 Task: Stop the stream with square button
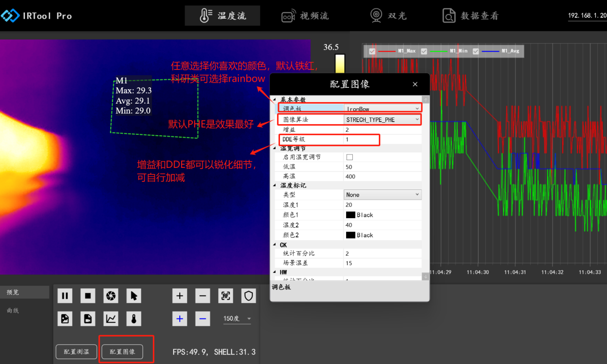[88, 296]
